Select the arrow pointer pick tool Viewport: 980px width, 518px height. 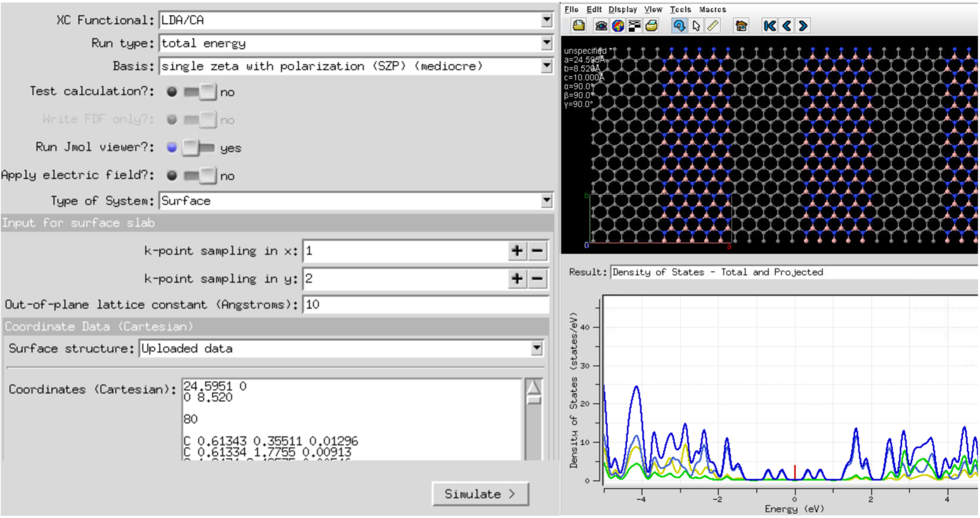(696, 26)
